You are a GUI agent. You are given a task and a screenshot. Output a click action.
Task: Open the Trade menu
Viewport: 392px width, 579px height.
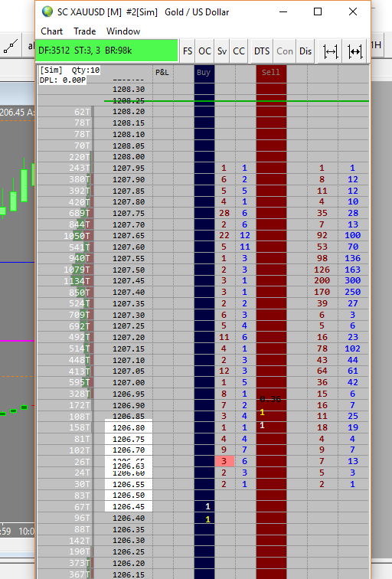pos(84,31)
